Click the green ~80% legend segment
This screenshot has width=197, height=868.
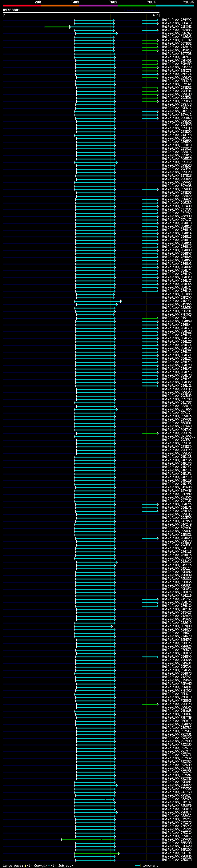click(137, 6)
